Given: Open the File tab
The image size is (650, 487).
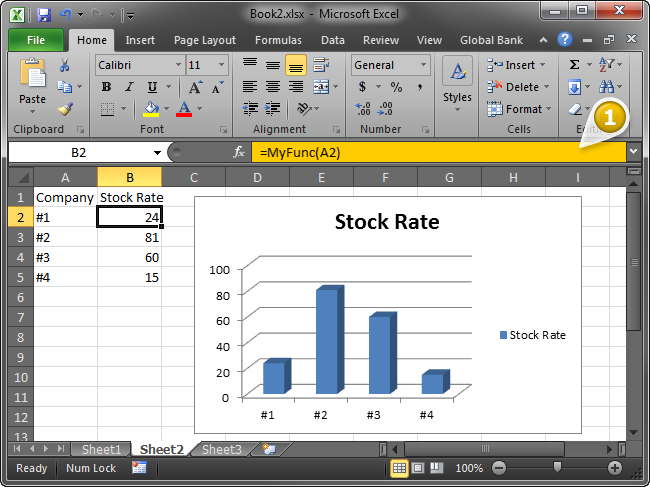Looking at the screenshot, I should pyautogui.click(x=36, y=40).
